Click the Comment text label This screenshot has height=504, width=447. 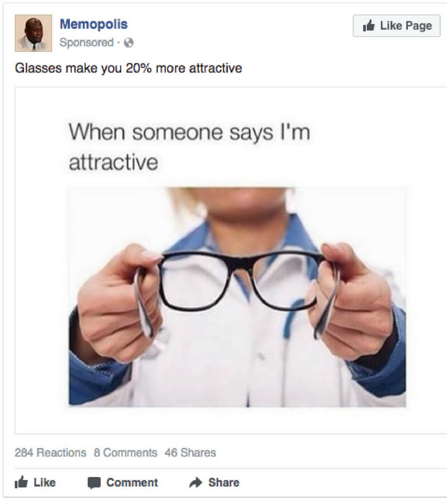tap(132, 483)
